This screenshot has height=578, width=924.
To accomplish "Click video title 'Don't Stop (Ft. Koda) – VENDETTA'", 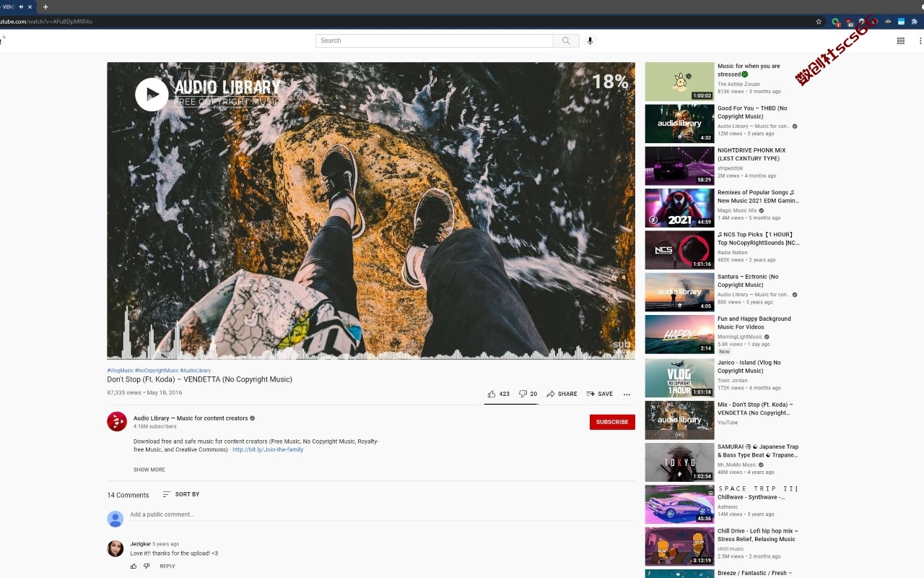I will click(200, 379).
